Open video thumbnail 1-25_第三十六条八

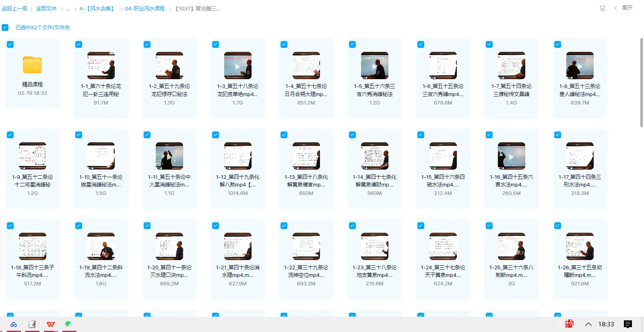click(x=512, y=246)
